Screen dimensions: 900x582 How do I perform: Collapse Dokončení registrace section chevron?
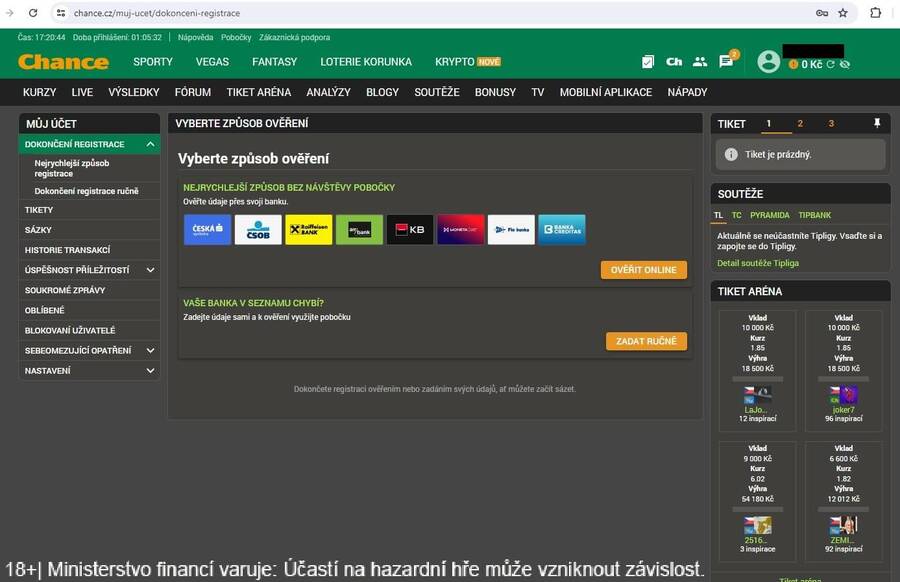[150, 144]
